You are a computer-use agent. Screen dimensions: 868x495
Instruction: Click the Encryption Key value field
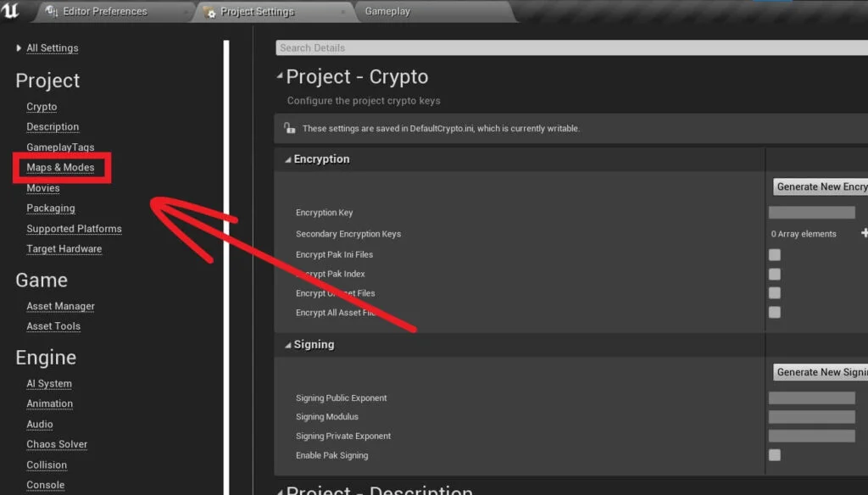coord(811,212)
